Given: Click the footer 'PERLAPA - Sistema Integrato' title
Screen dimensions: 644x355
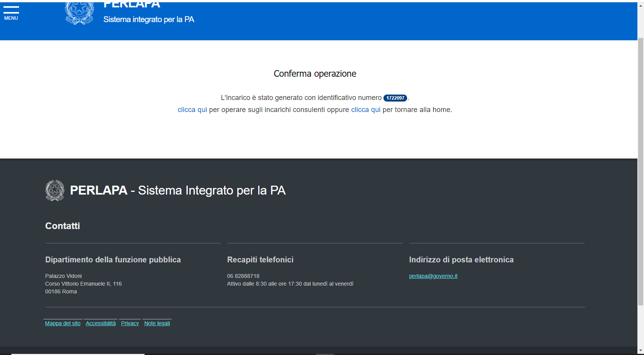Looking at the screenshot, I should click(x=178, y=190).
